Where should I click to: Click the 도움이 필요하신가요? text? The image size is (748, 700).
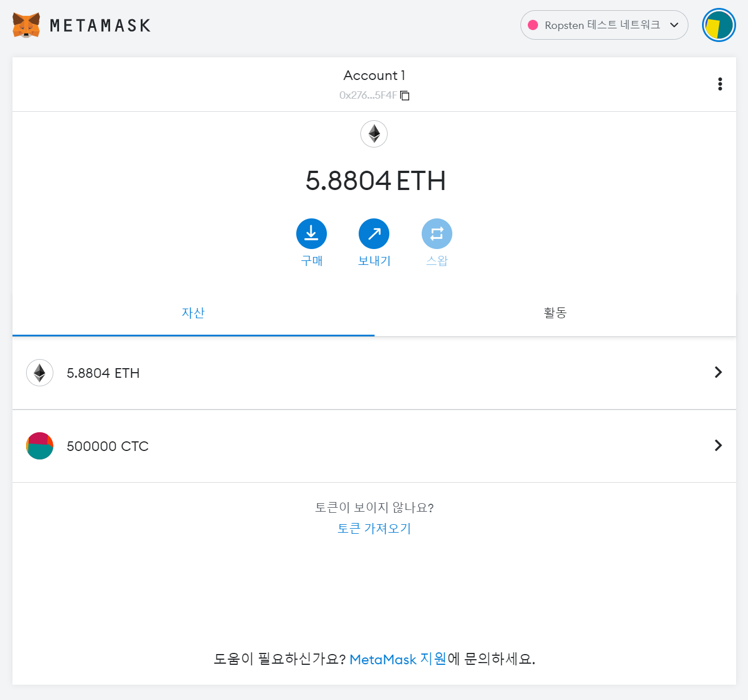tap(280, 659)
